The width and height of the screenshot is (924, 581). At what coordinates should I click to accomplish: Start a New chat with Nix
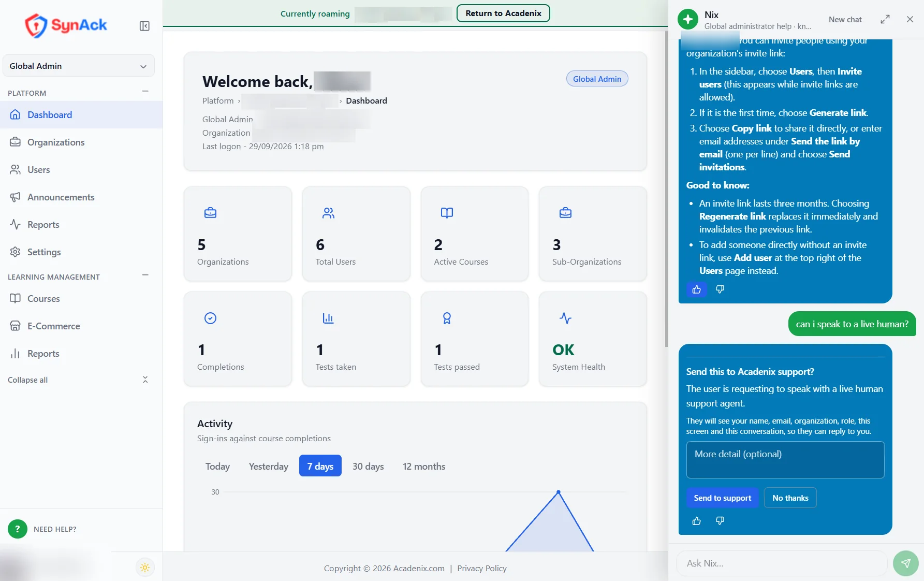tap(845, 19)
